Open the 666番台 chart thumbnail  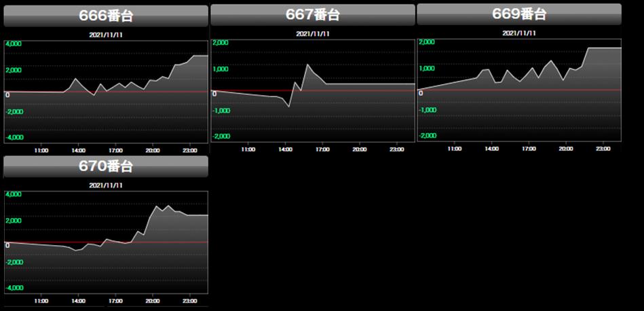tap(106, 92)
